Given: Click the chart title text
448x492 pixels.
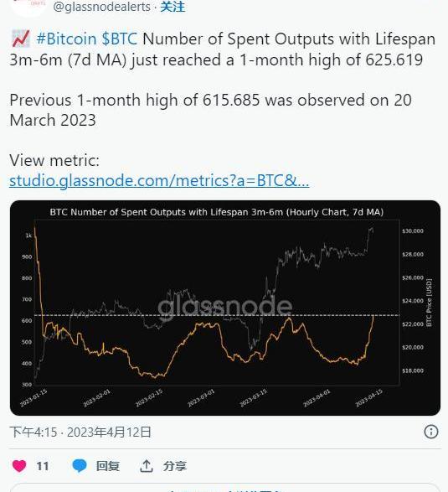Looking at the screenshot, I should pos(217,212).
